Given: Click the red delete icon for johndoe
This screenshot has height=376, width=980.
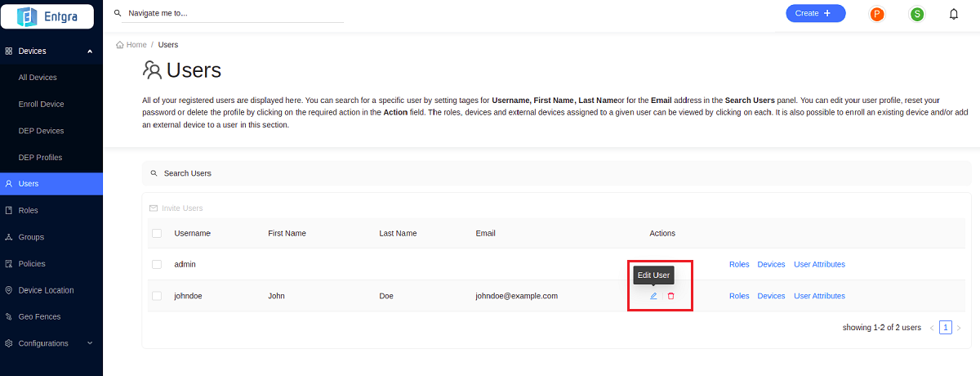Looking at the screenshot, I should point(670,296).
